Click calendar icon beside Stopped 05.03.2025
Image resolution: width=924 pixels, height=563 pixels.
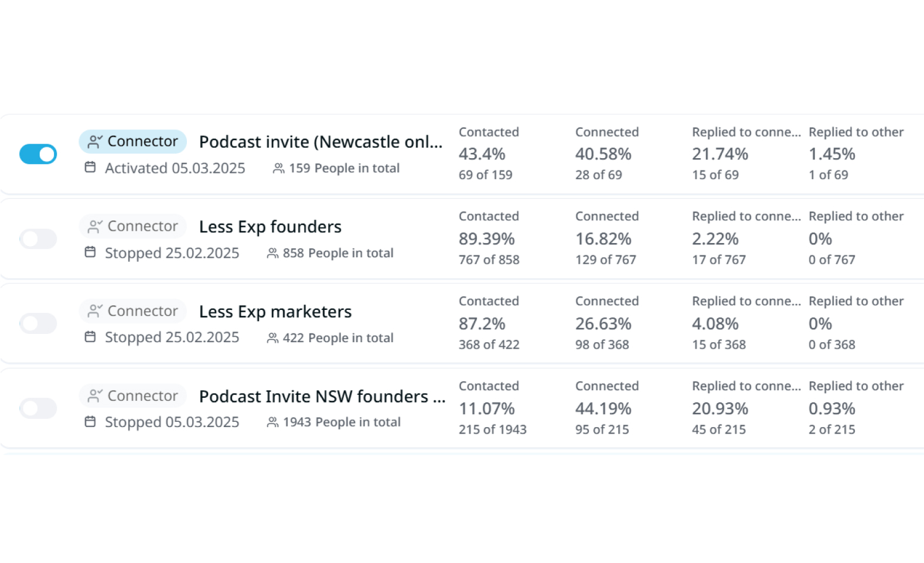click(x=90, y=422)
